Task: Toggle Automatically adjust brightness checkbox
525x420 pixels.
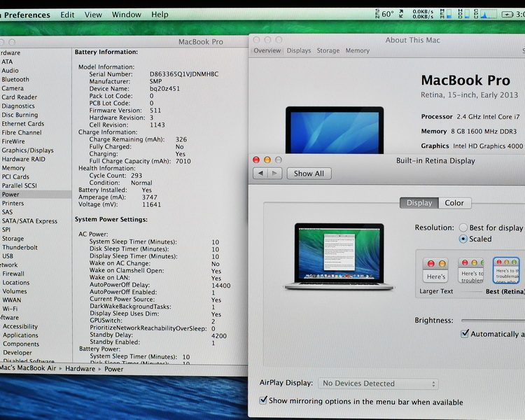Action: (x=465, y=334)
